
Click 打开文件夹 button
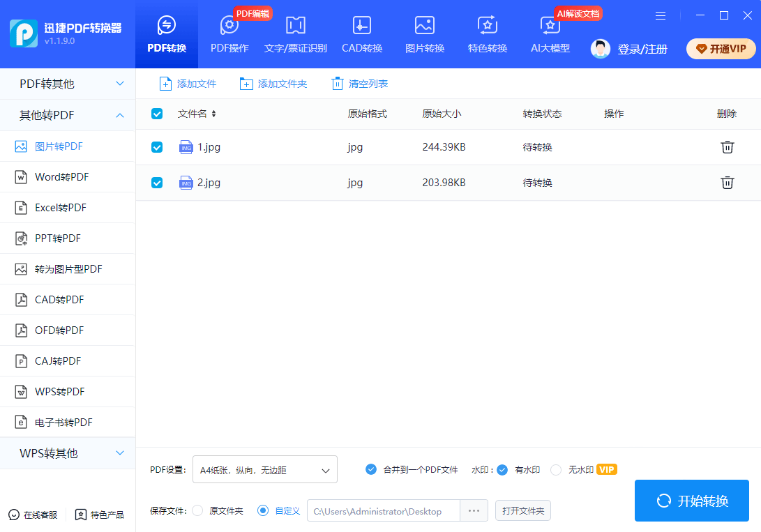[x=523, y=510]
